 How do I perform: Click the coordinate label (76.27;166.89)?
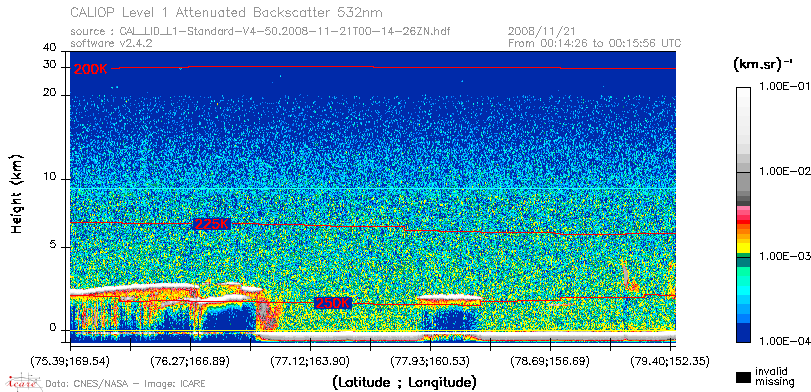(x=190, y=360)
